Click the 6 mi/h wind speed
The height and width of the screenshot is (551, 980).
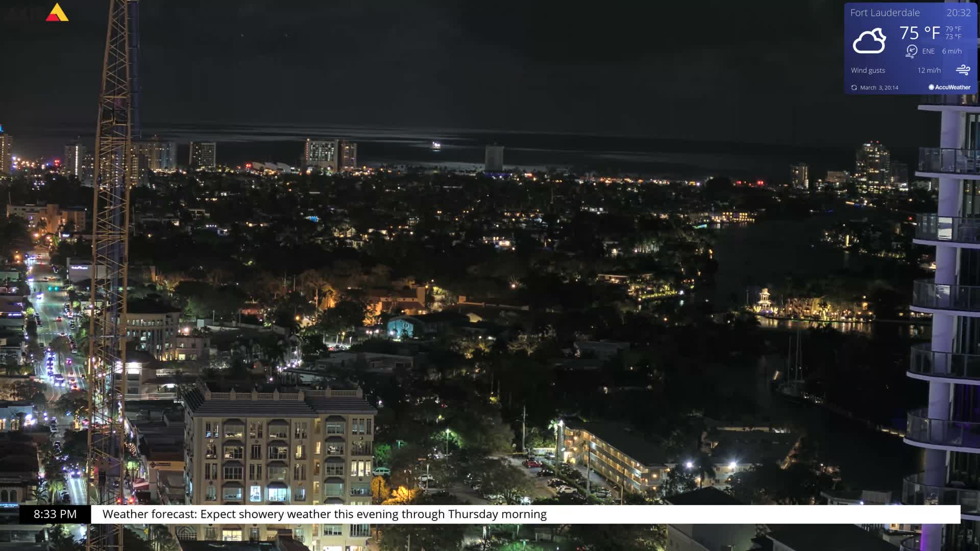point(951,51)
